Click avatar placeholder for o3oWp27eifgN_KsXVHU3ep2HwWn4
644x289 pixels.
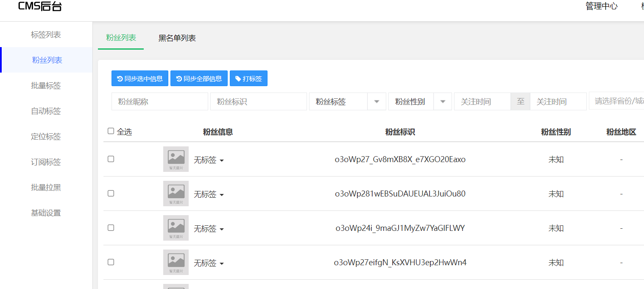tap(176, 262)
